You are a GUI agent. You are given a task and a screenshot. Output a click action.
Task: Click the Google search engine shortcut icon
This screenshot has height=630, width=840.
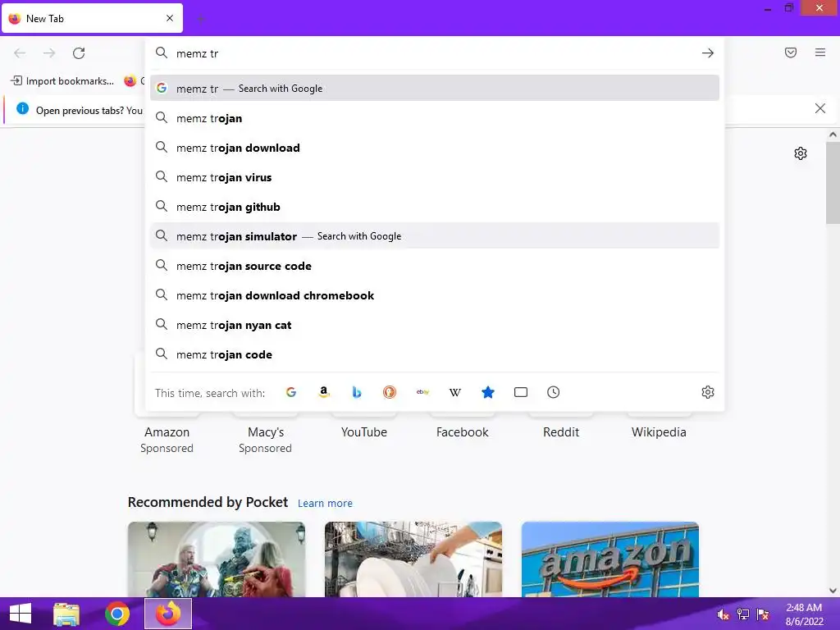291,392
